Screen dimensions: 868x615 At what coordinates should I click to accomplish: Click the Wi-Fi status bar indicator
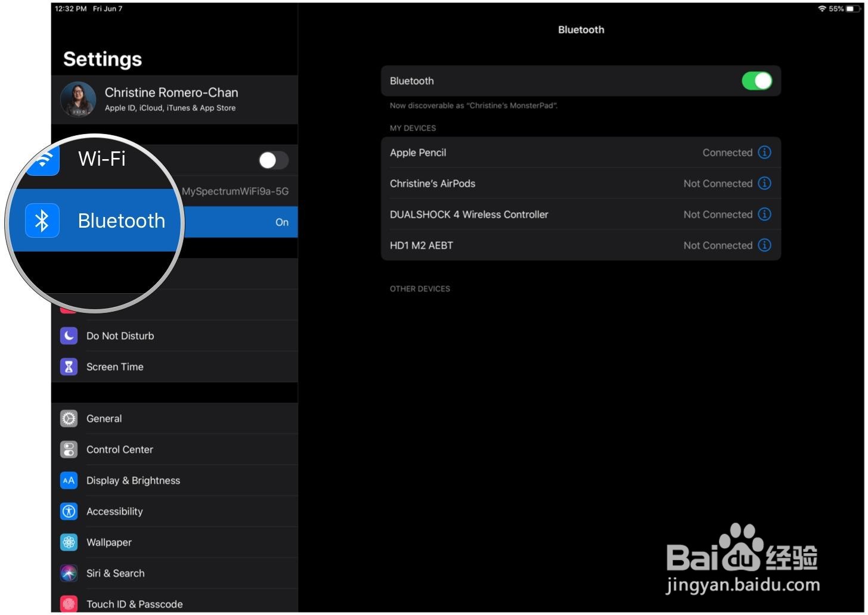[822, 9]
